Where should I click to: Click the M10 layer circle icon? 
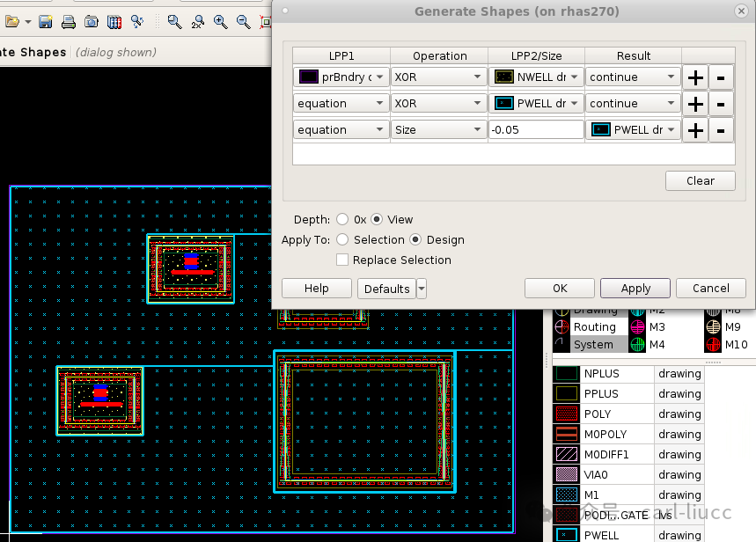click(714, 344)
